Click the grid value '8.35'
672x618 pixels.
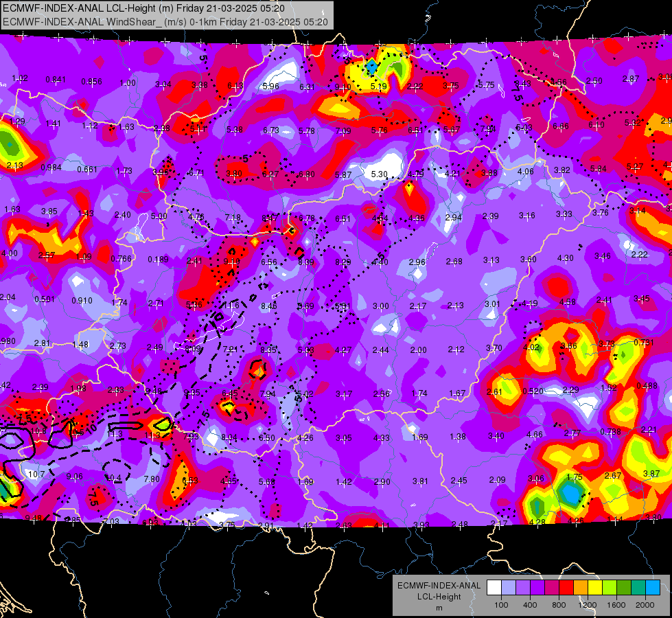point(268,350)
